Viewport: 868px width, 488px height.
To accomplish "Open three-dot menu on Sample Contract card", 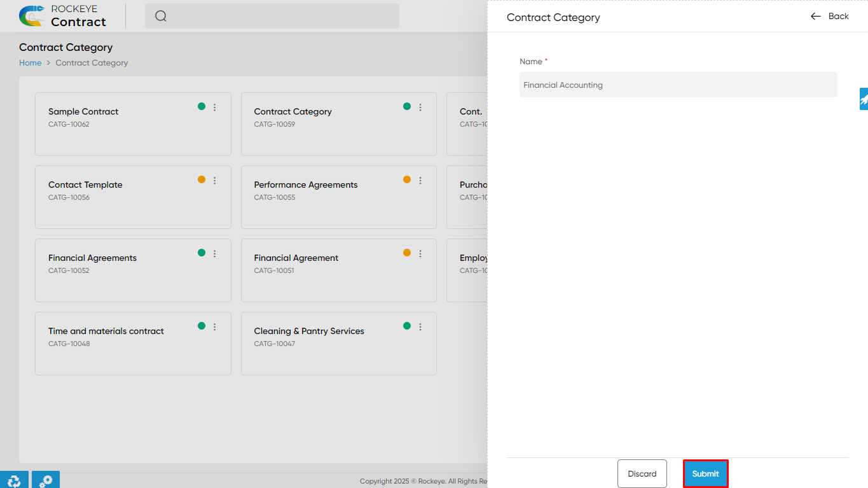I will pyautogui.click(x=215, y=108).
